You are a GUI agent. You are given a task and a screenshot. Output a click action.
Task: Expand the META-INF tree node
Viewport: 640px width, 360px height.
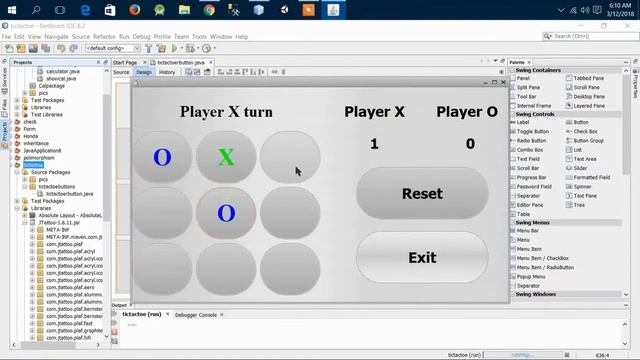tap(32, 230)
